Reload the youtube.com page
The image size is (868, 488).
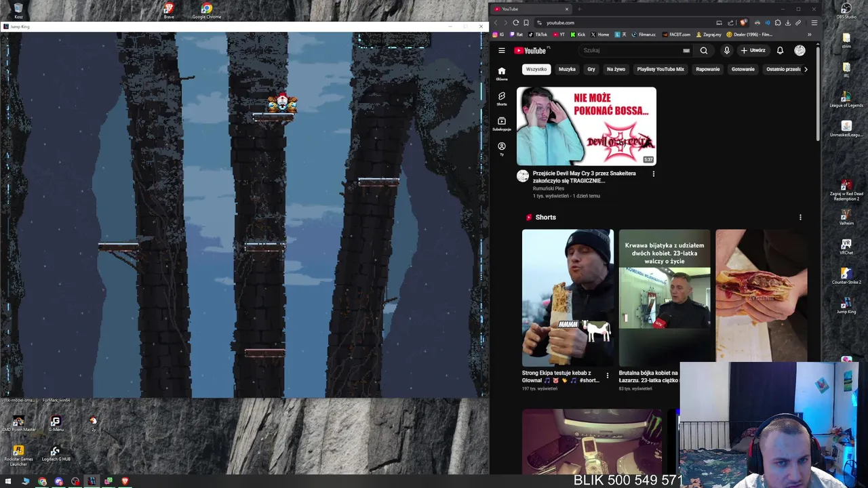pos(516,22)
